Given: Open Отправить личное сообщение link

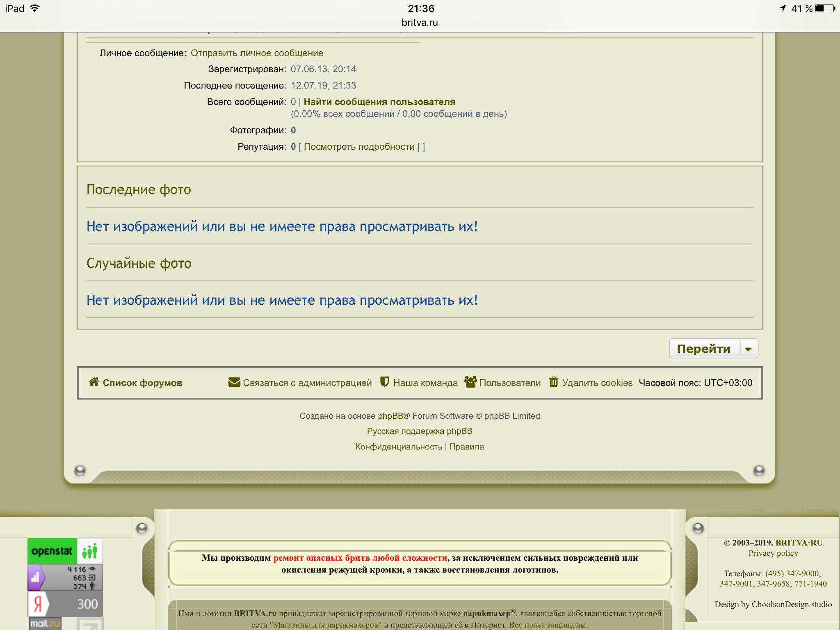Looking at the screenshot, I should tap(257, 53).
